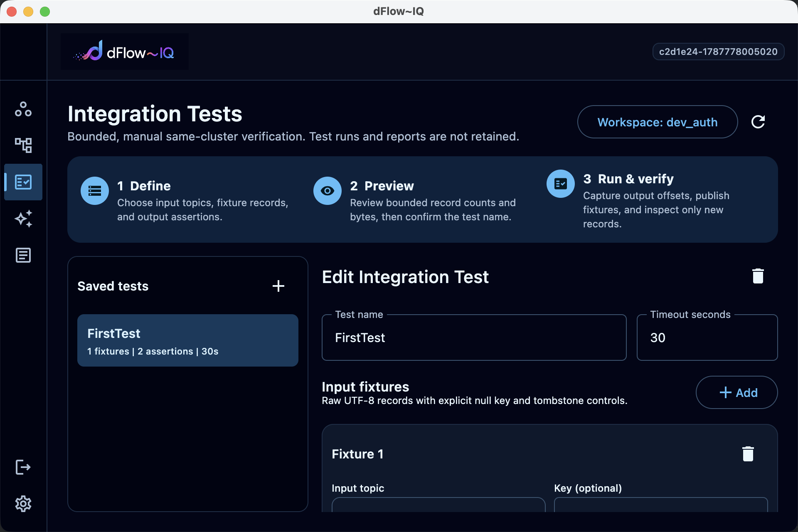Viewport: 798px width, 532px height.
Task: Delete Fixture 1 with its trash icon
Action: coord(748,454)
